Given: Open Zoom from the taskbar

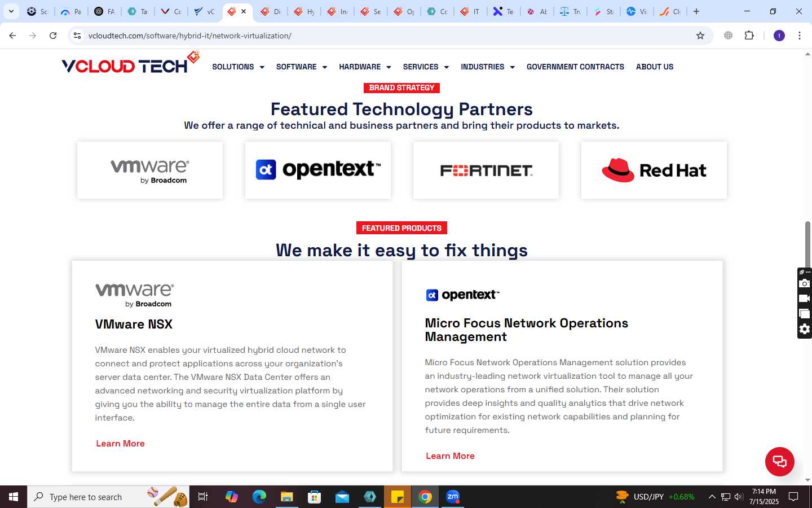Looking at the screenshot, I should click(x=453, y=497).
